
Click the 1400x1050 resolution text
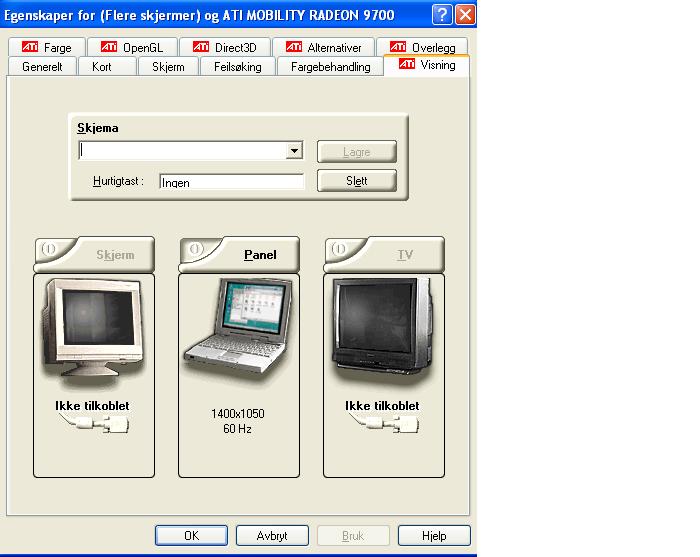point(238,414)
